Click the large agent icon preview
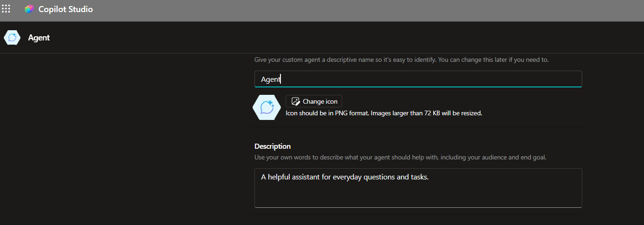644x225 pixels. [267, 107]
